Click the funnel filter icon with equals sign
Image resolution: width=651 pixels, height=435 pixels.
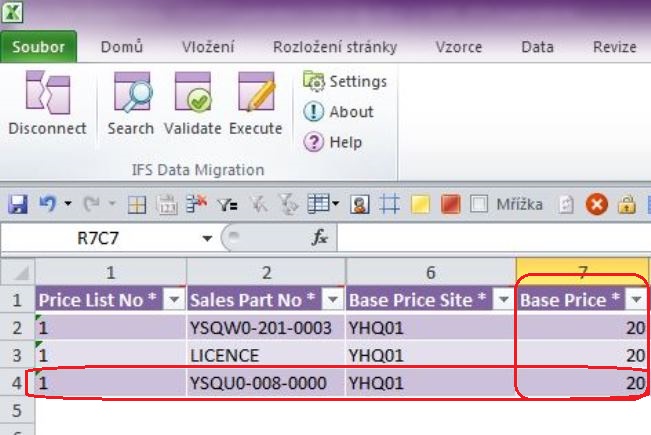pos(227,204)
